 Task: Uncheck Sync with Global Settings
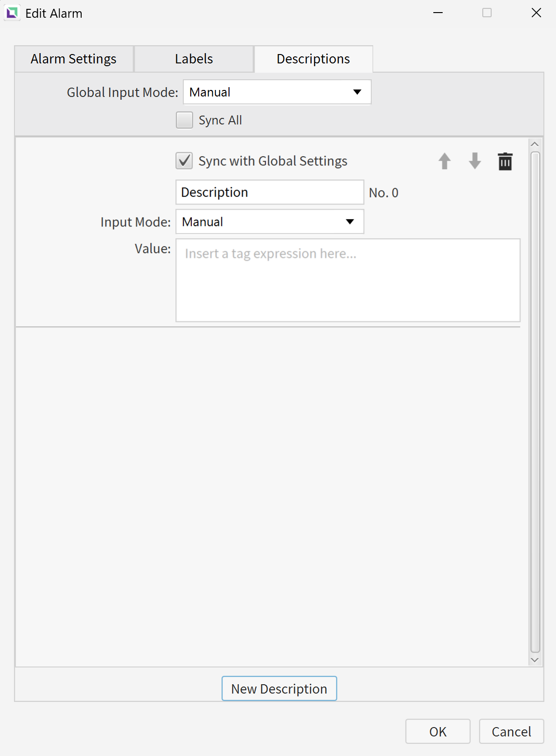click(184, 161)
